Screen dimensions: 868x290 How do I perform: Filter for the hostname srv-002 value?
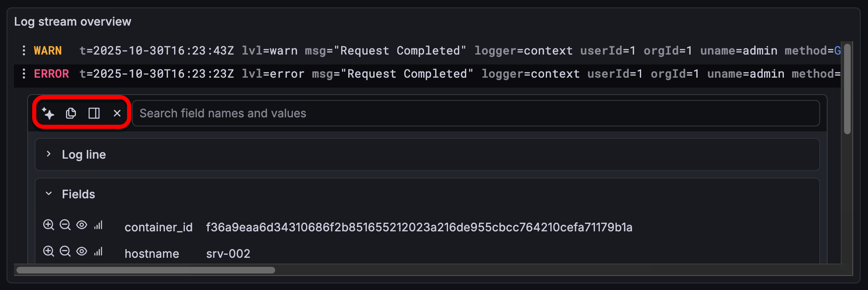point(49,251)
